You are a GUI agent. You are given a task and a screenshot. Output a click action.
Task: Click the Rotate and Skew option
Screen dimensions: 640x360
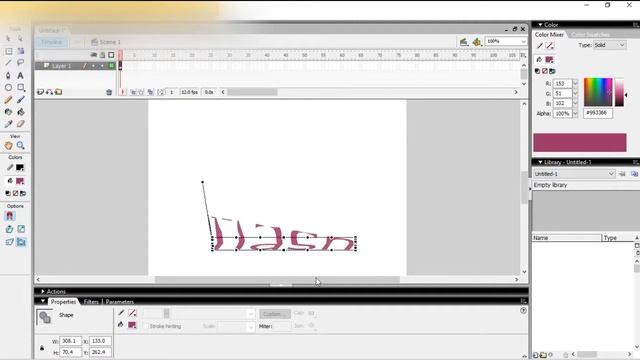click(9, 229)
